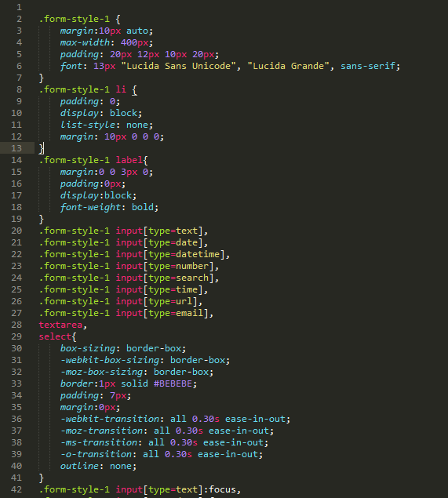Click 'box-sizing' property on line 30

tap(88, 349)
